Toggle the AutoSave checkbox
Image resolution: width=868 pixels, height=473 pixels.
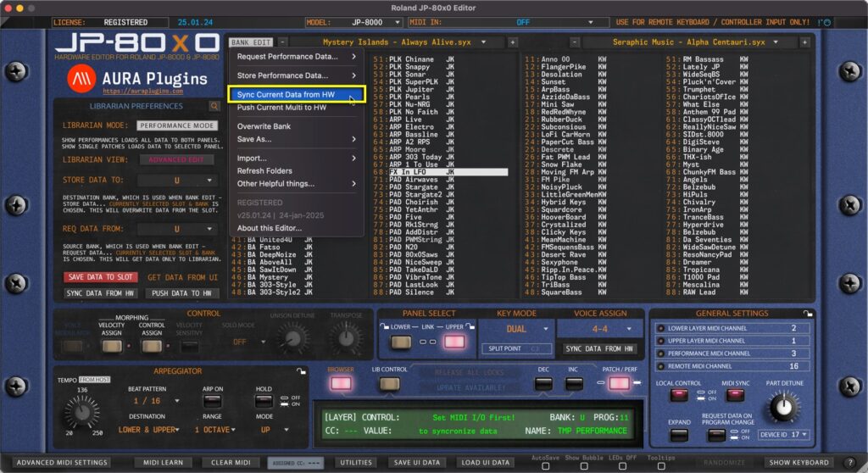click(x=545, y=466)
